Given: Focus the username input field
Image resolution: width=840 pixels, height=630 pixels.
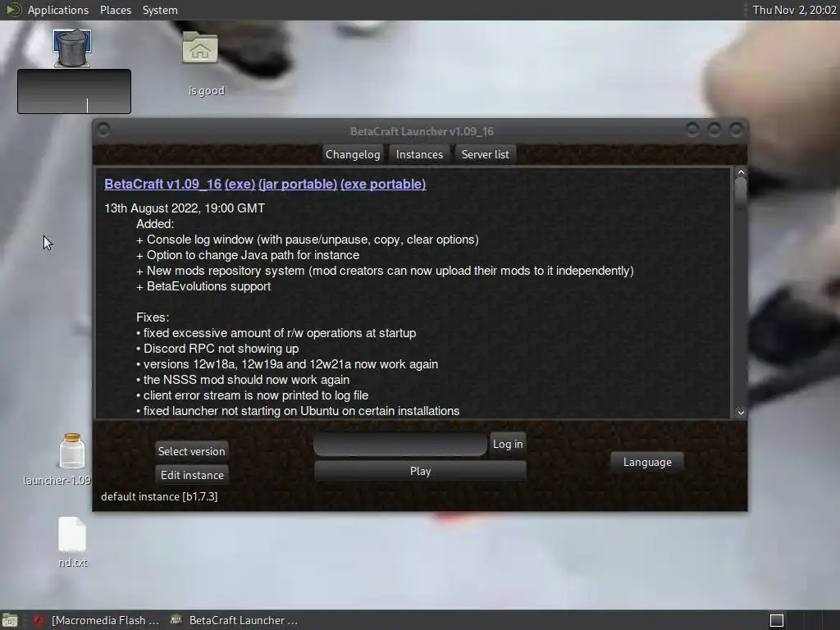Looking at the screenshot, I should pos(400,445).
